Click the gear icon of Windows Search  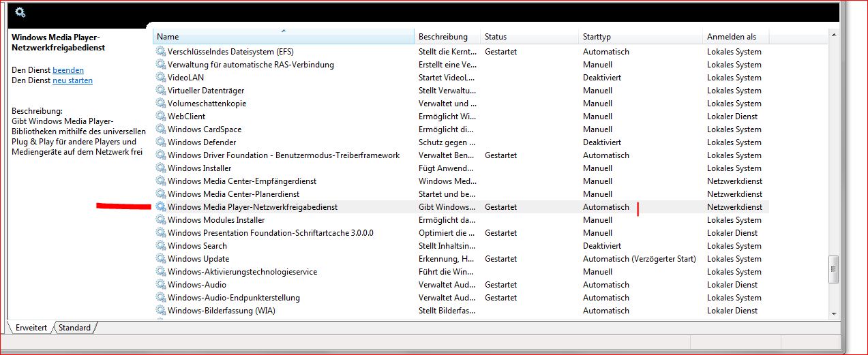pos(161,246)
